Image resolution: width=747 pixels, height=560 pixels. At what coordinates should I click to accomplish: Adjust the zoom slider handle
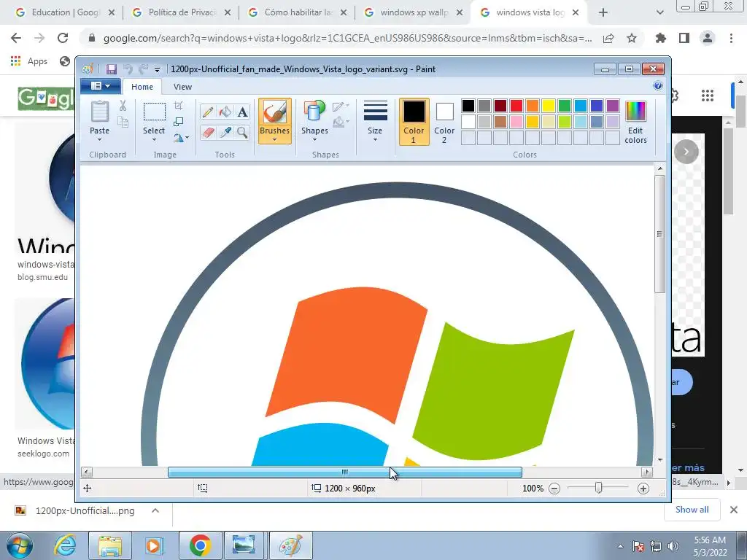click(x=599, y=488)
